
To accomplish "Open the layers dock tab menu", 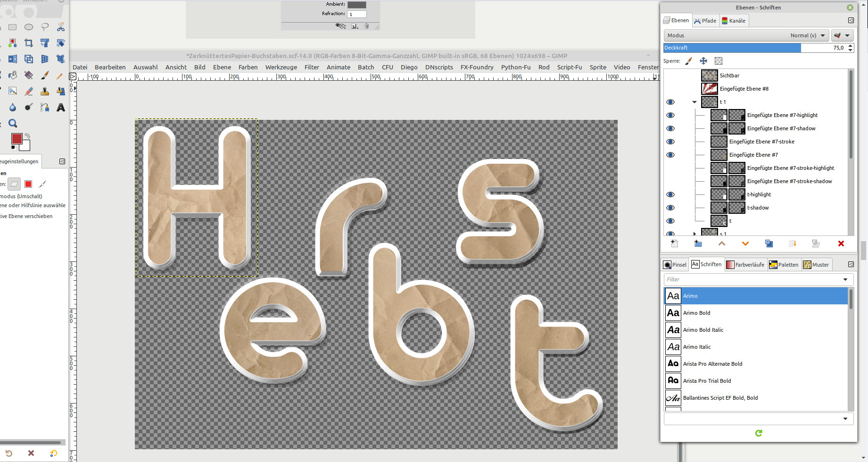I will pyautogui.click(x=851, y=20).
